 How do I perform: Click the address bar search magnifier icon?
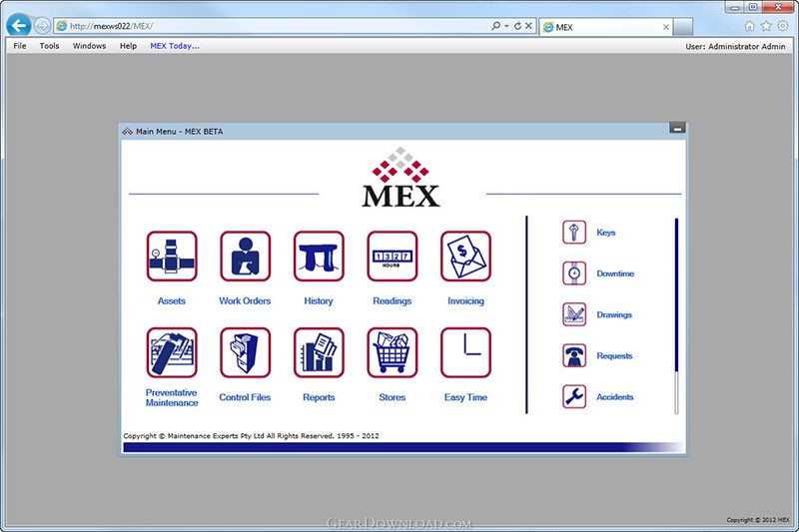(x=495, y=26)
